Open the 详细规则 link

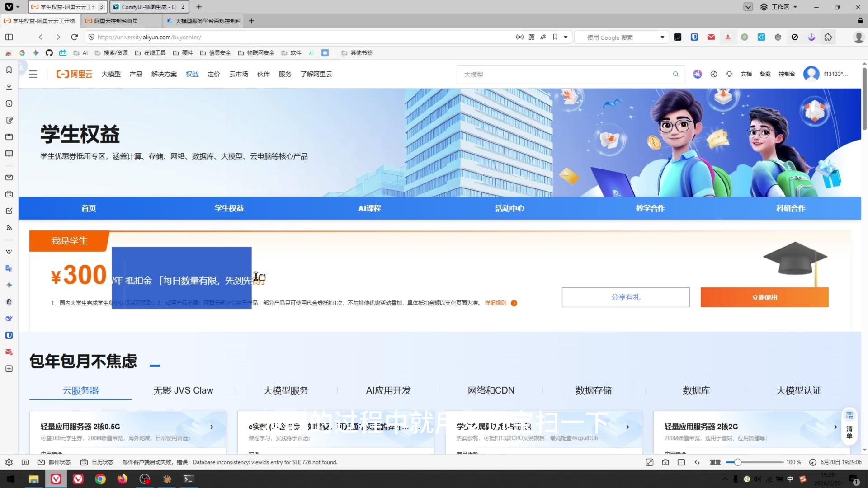pyautogui.click(x=495, y=303)
